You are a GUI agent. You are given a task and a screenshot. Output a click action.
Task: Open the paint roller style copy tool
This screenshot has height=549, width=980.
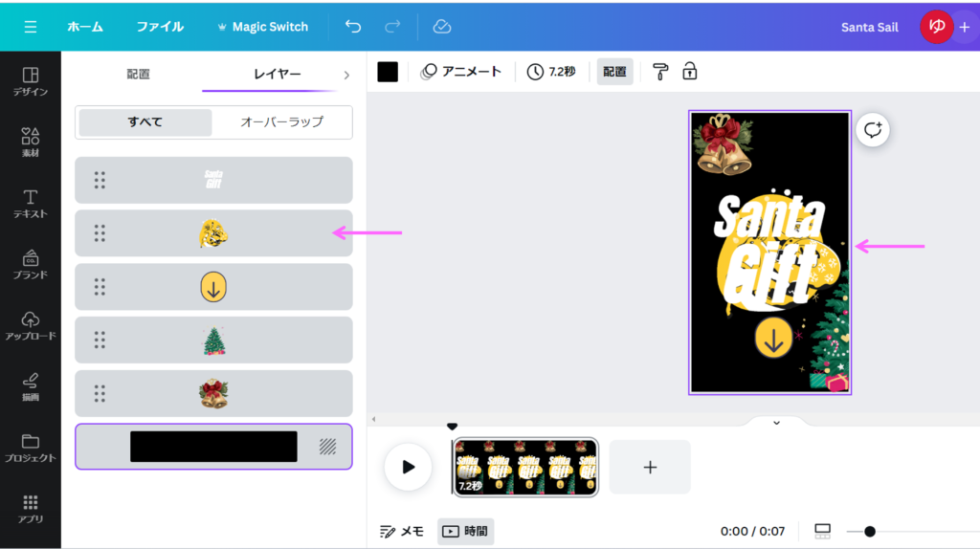tap(660, 72)
